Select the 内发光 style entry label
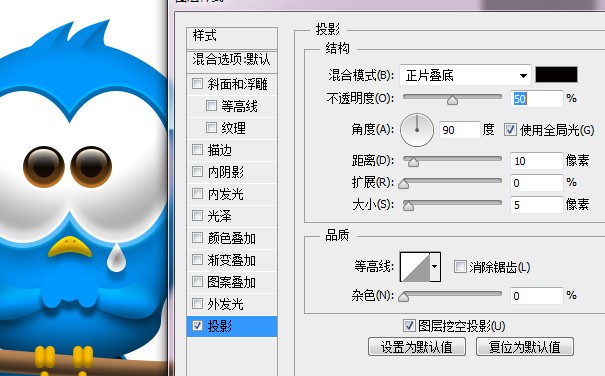This screenshot has height=376, width=605. [x=226, y=194]
